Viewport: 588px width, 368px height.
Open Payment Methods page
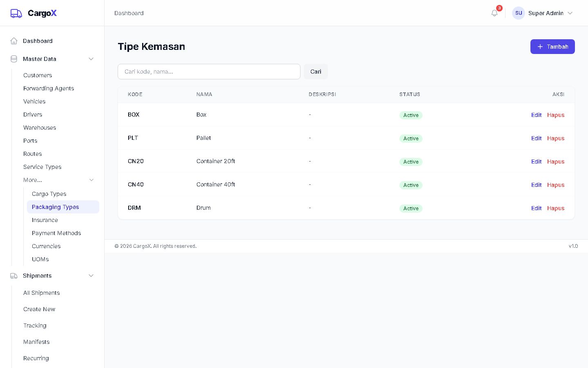[63, 233]
